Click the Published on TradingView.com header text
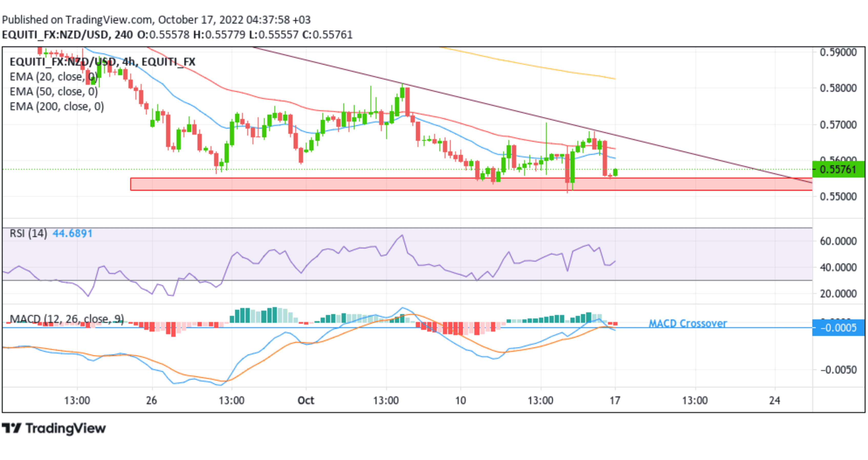 coord(156,20)
